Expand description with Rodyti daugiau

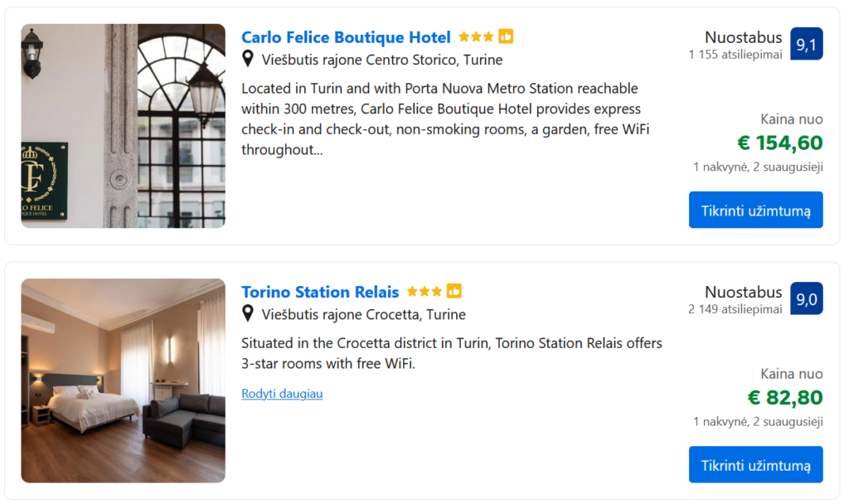pyautogui.click(x=282, y=394)
